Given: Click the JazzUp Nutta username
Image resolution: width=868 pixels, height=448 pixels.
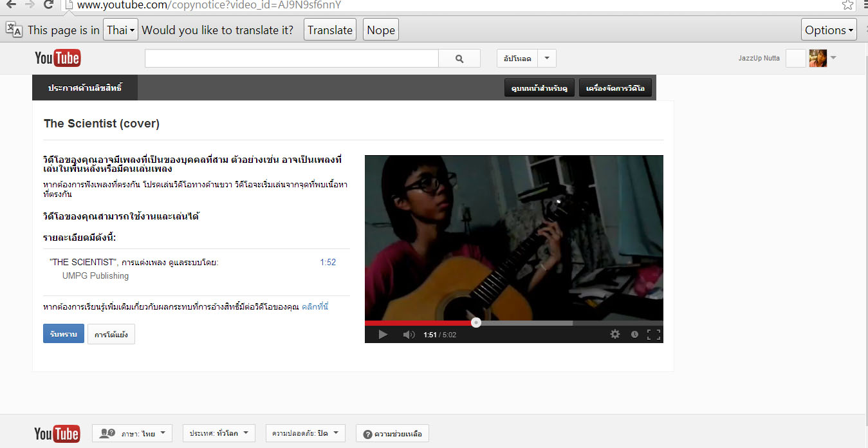Looking at the screenshot, I should point(759,58).
